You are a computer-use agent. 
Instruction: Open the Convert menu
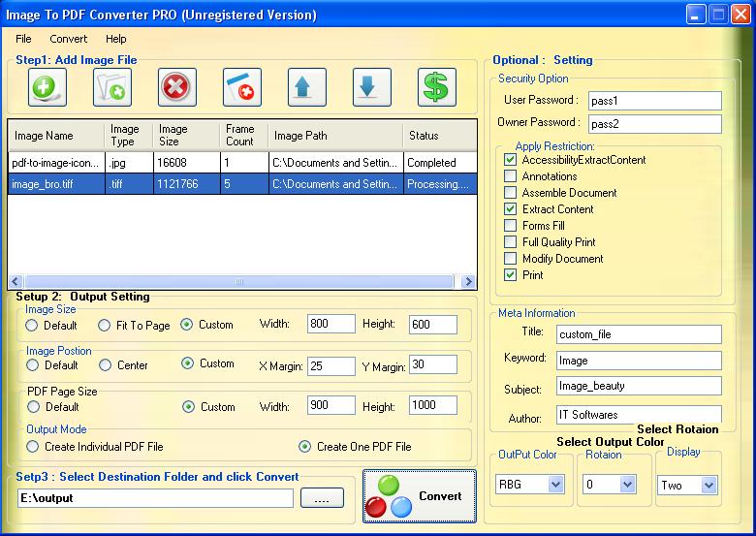69,39
